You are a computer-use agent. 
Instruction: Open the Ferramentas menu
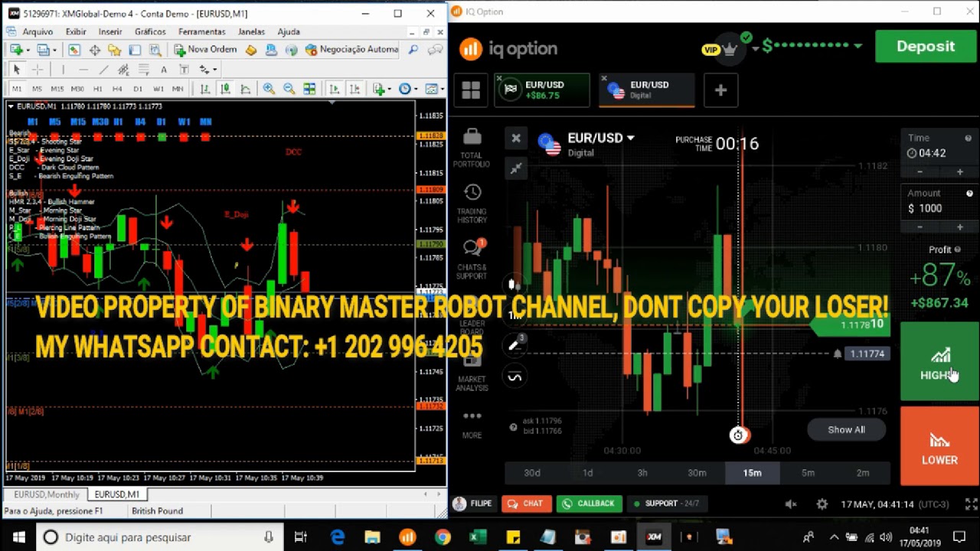pos(201,31)
